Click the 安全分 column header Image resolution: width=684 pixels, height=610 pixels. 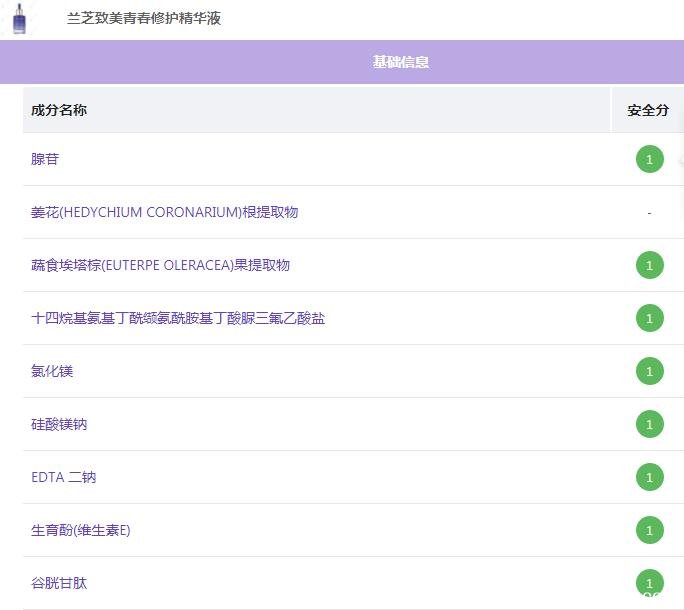648,110
